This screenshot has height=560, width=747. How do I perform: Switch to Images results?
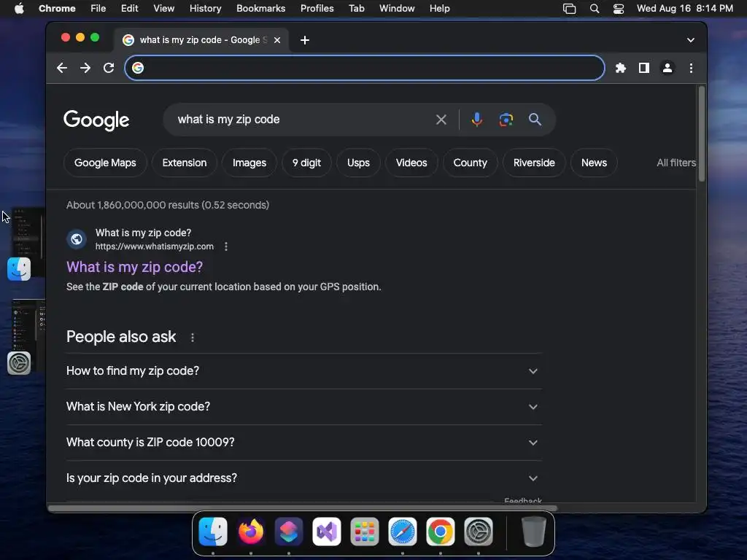click(249, 163)
